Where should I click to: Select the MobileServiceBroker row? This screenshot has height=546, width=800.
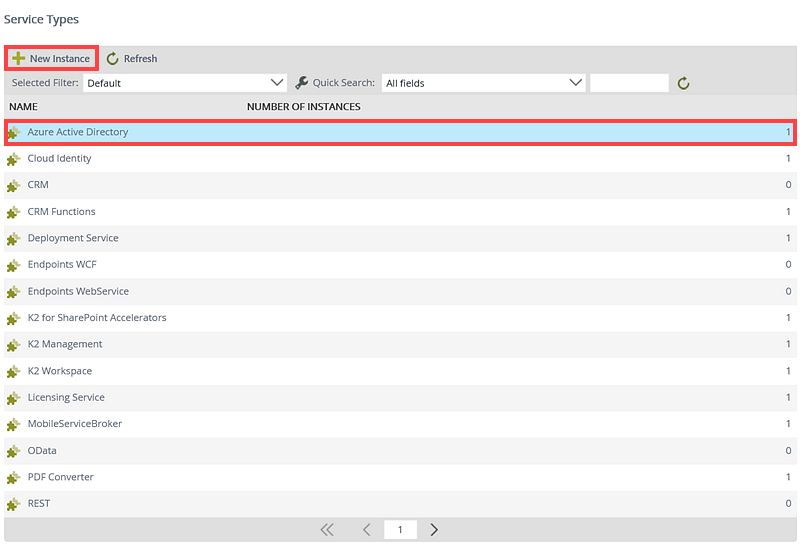(400, 424)
